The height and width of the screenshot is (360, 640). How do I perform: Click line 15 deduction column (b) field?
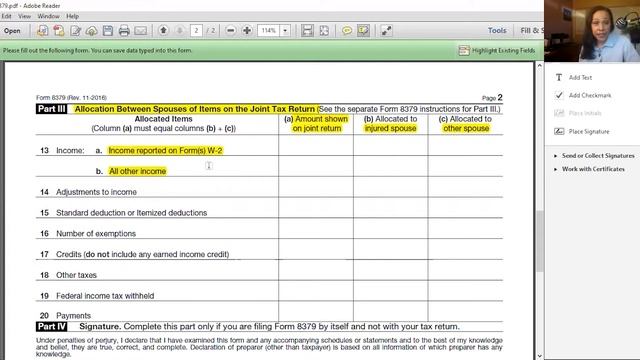coord(391,208)
